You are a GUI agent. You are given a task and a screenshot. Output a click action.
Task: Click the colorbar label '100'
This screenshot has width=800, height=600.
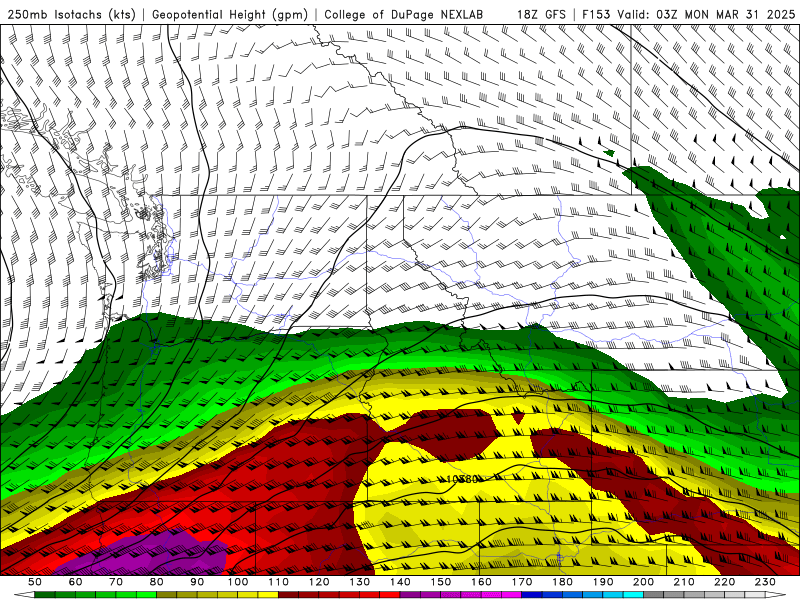tap(238, 582)
